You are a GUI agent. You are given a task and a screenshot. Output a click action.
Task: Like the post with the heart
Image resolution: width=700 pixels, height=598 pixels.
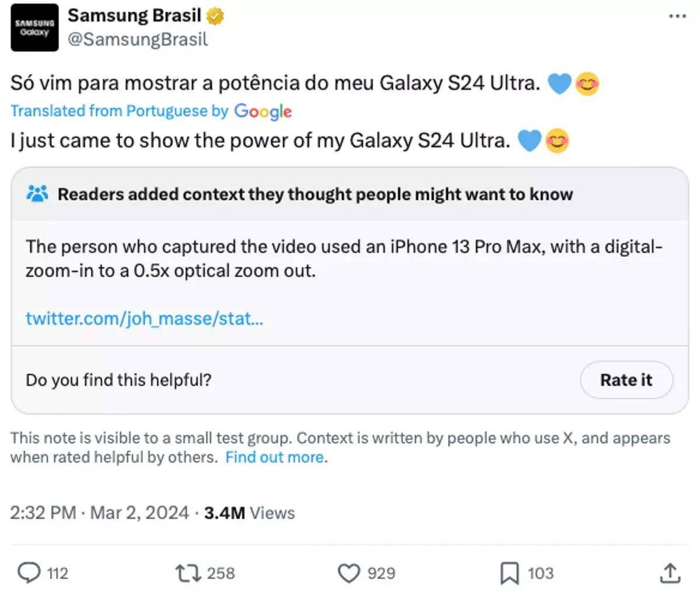349,573
